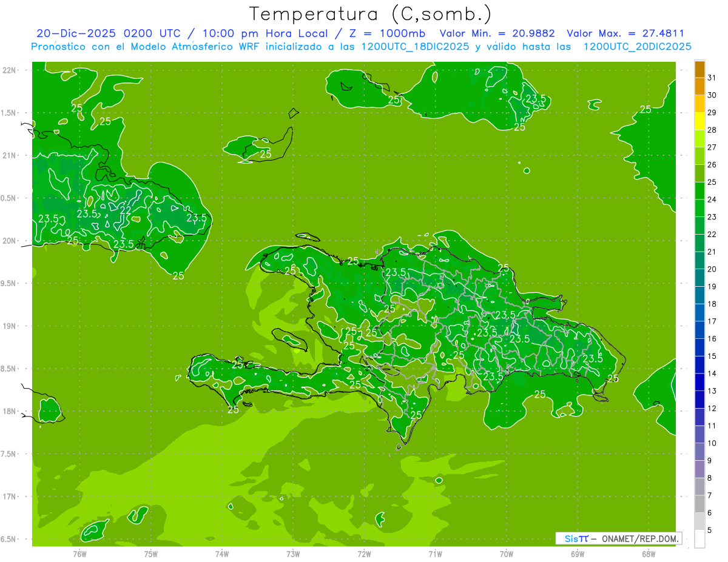Click the 'Valor Max. = 27.4811' readout
This screenshot has width=728, height=562.
coord(625,34)
